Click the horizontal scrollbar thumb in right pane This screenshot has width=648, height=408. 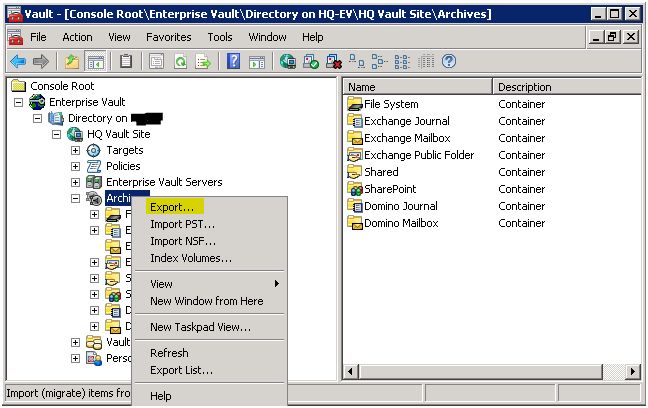click(480, 372)
